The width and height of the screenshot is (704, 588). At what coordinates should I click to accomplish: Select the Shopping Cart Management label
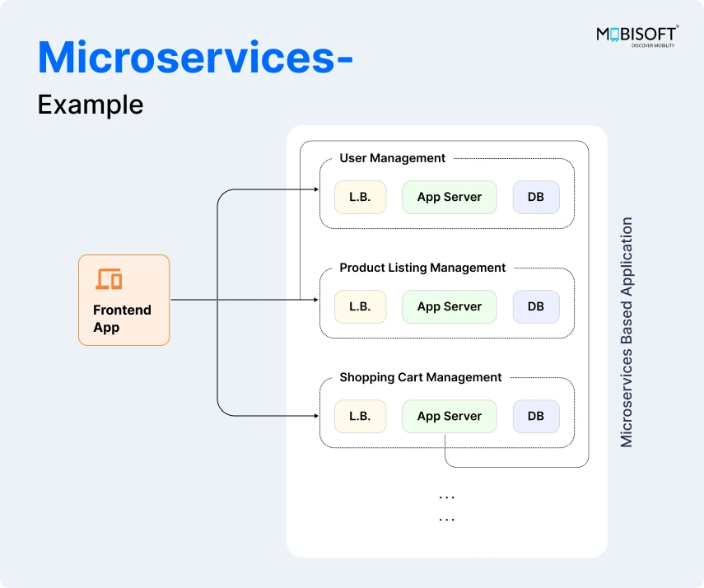(420, 377)
